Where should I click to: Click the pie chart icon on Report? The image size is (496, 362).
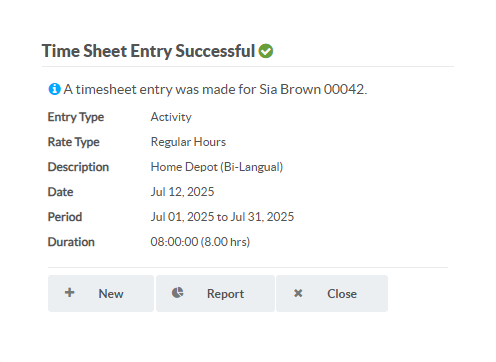[177, 293]
